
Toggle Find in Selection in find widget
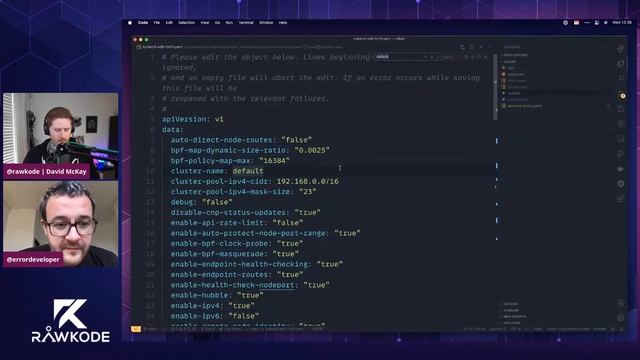[x=479, y=57]
